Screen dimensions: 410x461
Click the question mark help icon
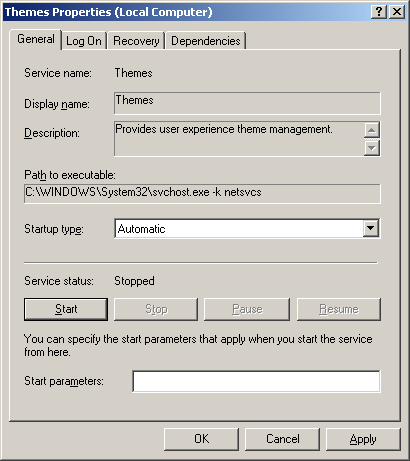(379, 12)
